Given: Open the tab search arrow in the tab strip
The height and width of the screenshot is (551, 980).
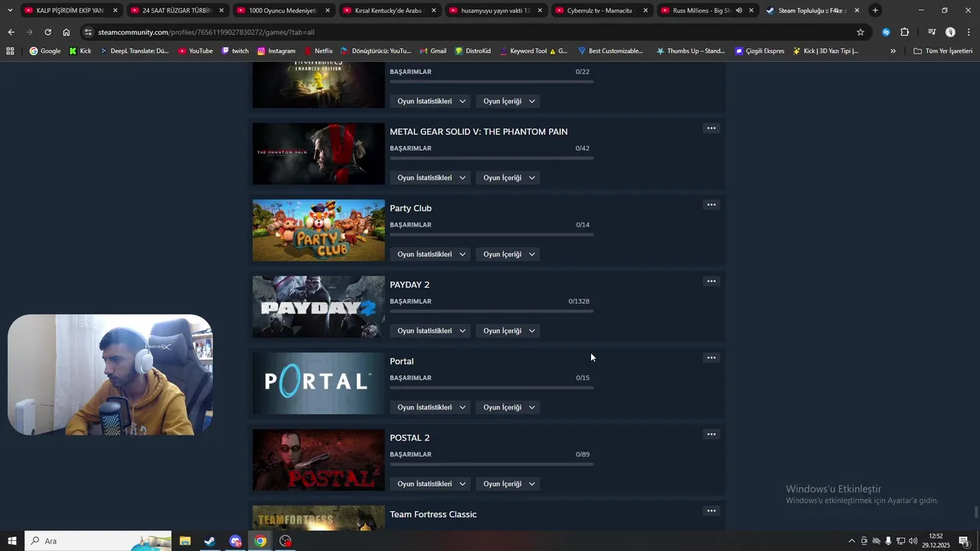Looking at the screenshot, I should click(9, 10).
